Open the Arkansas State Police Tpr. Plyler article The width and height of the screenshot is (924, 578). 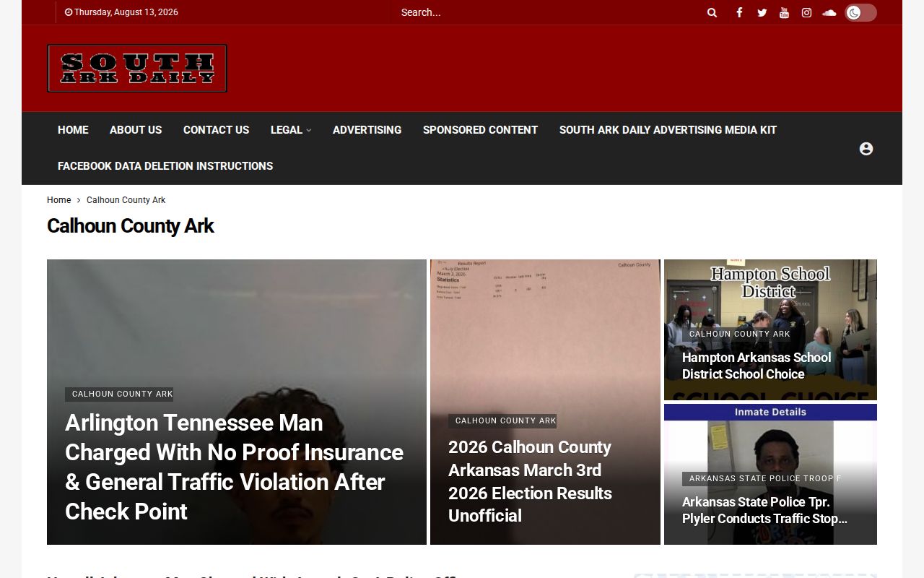(764, 510)
